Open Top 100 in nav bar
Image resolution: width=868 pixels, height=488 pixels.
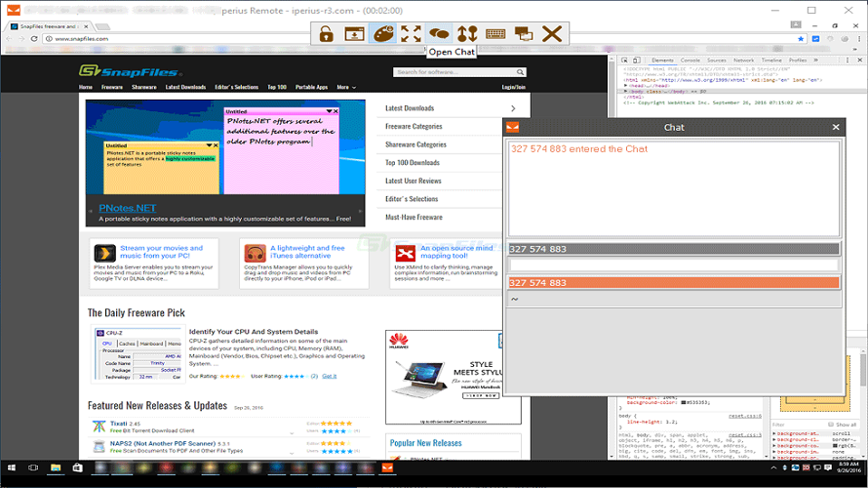tap(277, 87)
